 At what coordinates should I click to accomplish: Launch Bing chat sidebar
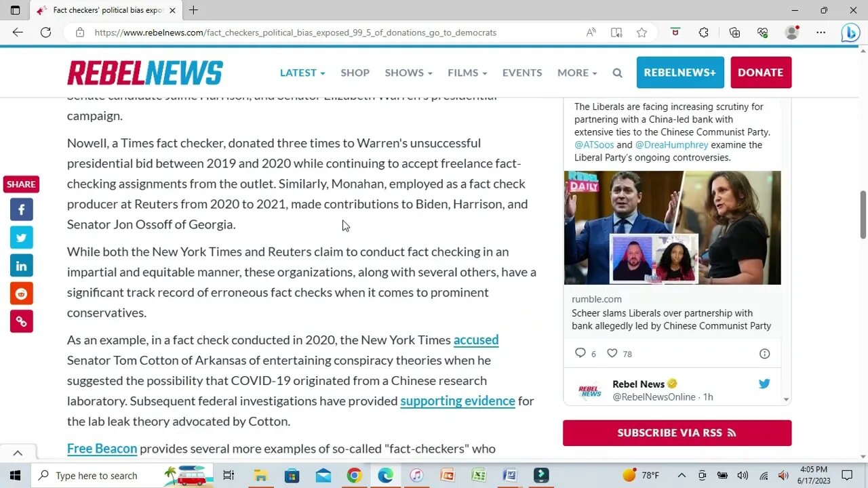850,33
